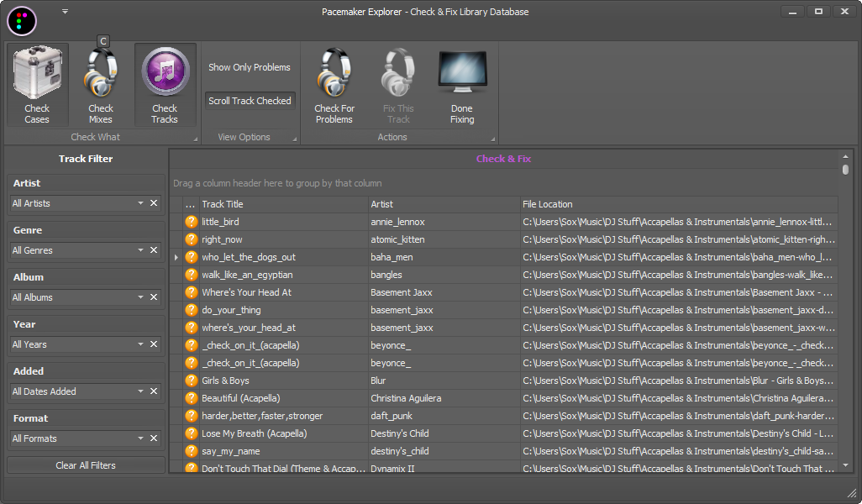The image size is (862, 504).
Task: Click the file location ending "bangles-walk_like..."
Action: click(678, 274)
